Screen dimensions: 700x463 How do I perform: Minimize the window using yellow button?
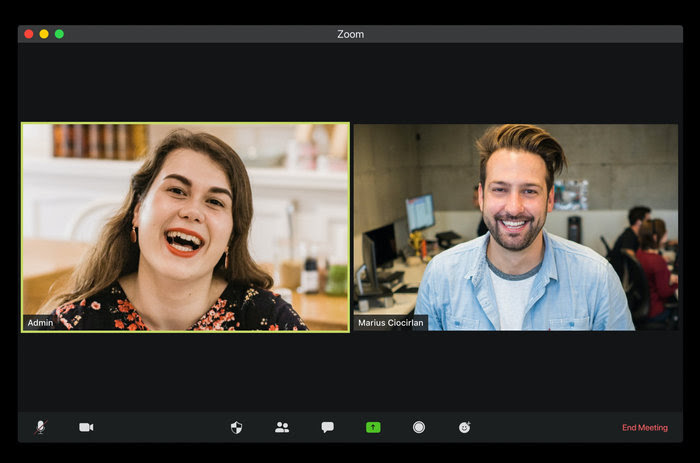[x=44, y=34]
